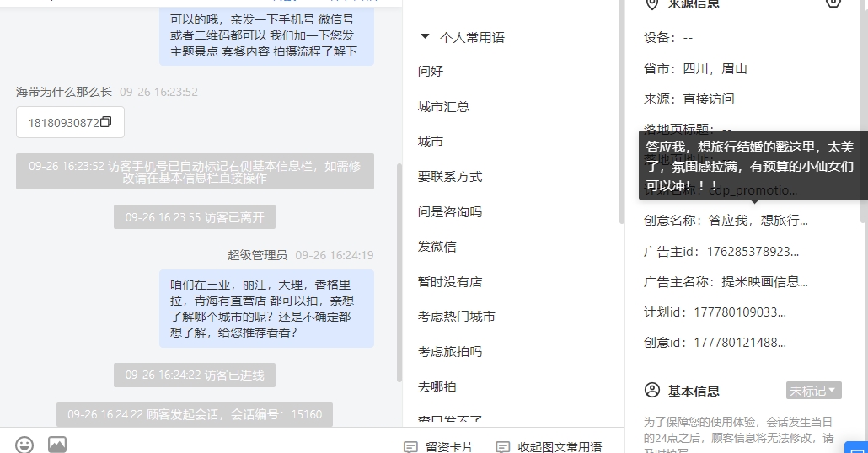This screenshot has width=868, height=453.
Task: Click the phone number 18180930872 bubble
Action: click(70, 122)
